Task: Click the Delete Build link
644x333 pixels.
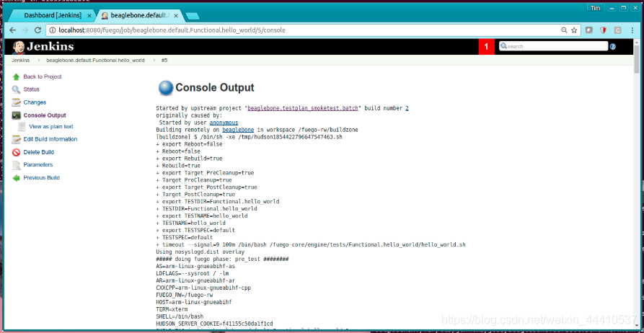Action: (39, 152)
